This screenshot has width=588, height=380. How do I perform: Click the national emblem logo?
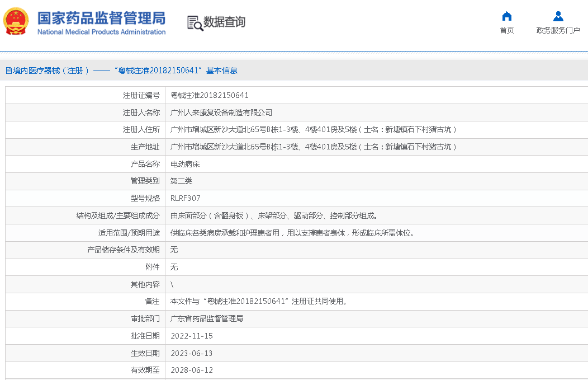[16, 22]
